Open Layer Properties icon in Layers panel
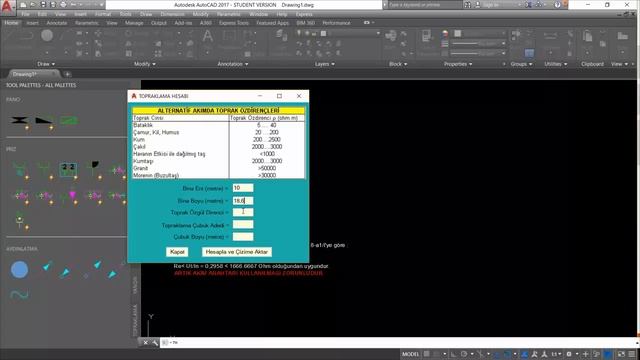Screen dimensions: 640x360 pos(282,37)
